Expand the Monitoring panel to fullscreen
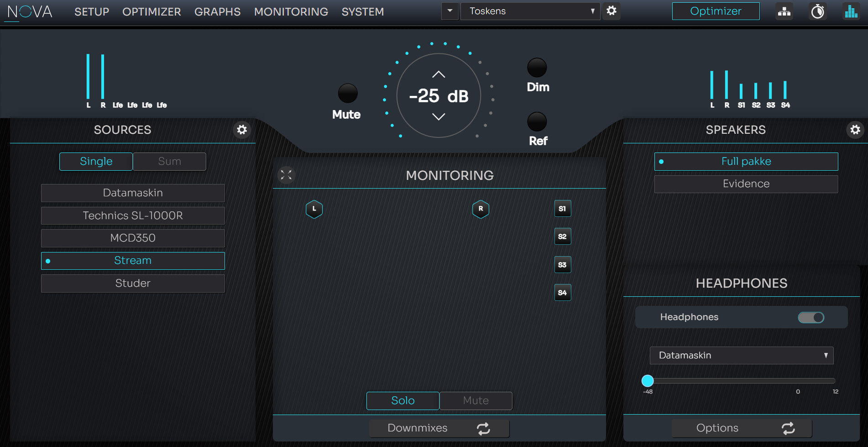The width and height of the screenshot is (868, 447). pyautogui.click(x=286, y=175)
